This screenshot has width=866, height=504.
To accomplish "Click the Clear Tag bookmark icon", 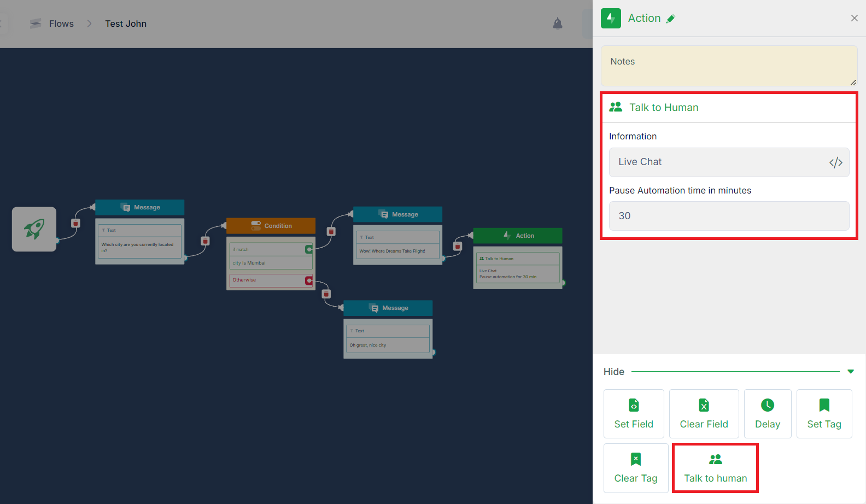I will pyautogui.click(x=636, y=459).
